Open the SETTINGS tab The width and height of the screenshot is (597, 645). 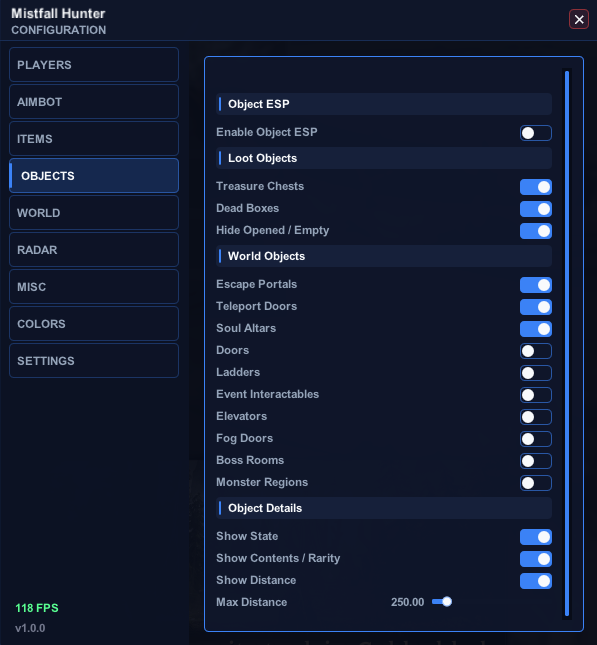point(94,361)
